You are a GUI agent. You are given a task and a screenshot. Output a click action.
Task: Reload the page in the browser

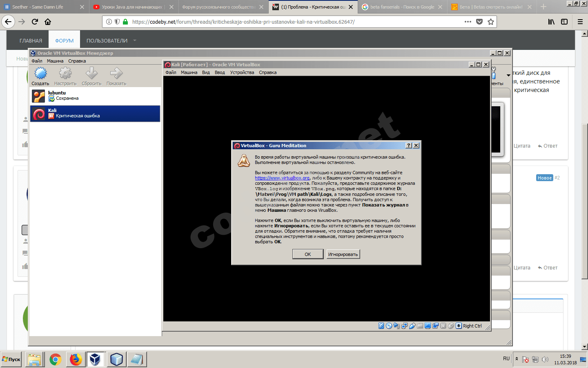(35, 22)
